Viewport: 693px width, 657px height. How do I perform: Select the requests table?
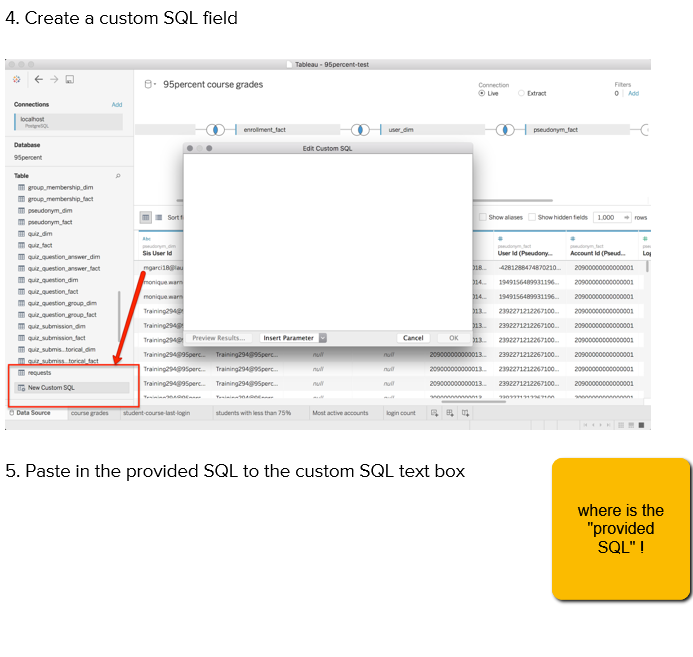(39, 373)
